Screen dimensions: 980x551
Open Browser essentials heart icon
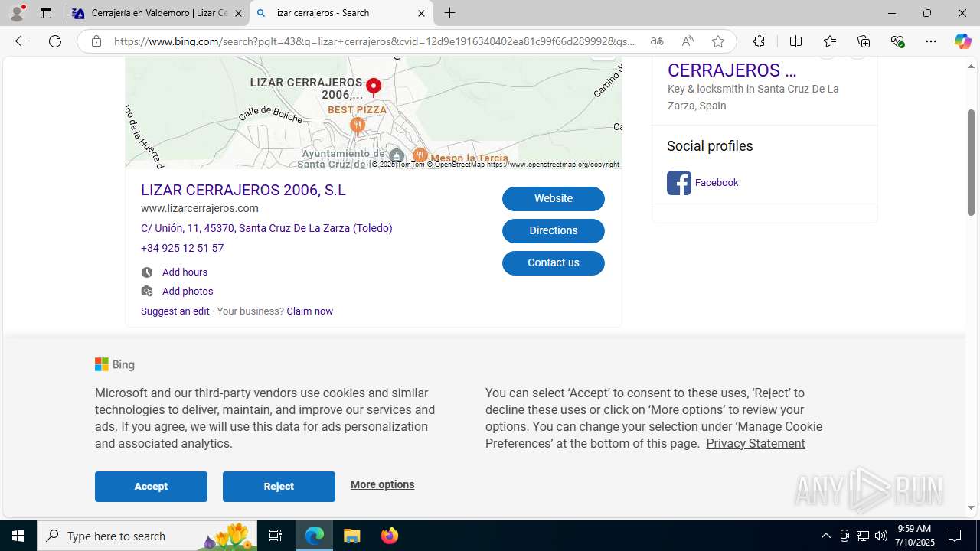pos(897,41)
